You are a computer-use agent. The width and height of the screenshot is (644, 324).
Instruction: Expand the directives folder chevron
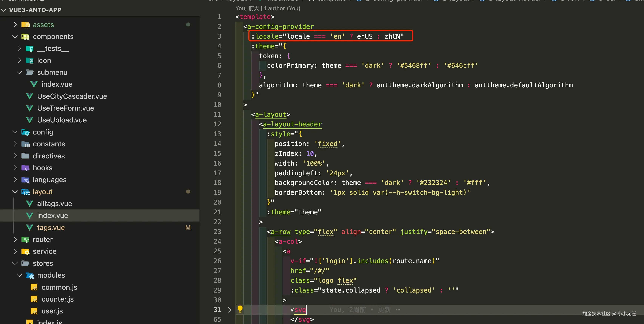click(15, 156)
